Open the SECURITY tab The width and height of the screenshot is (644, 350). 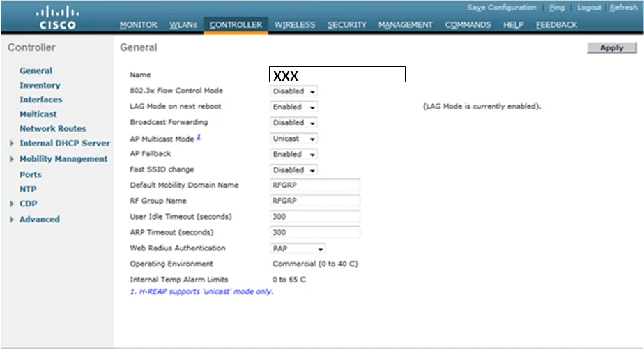[346, 25]
